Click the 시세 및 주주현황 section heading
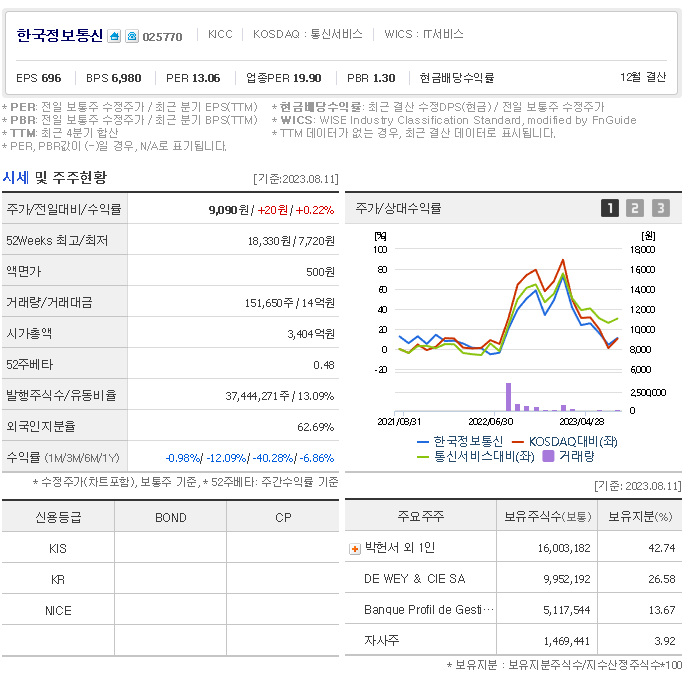689x677 pixels. [54, 177]
